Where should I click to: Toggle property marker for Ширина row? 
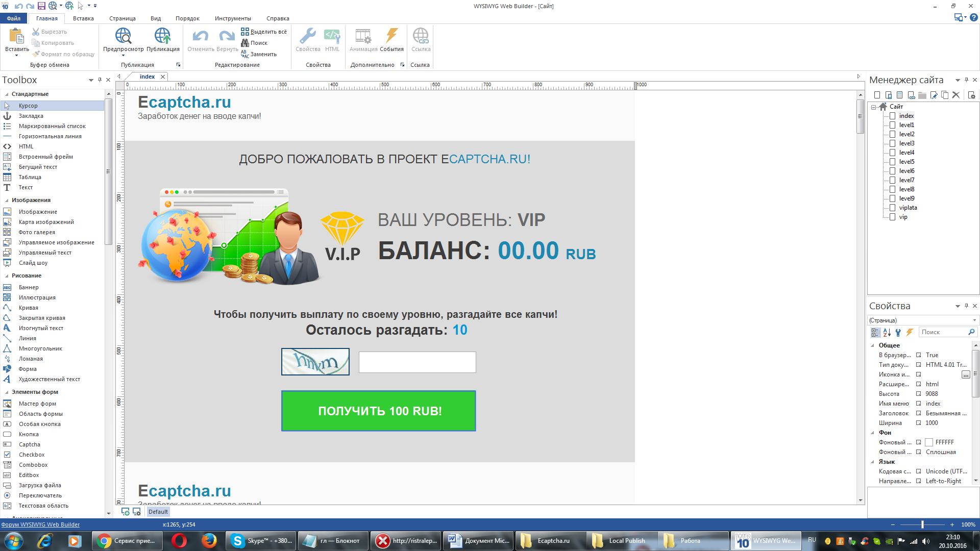[x=919, y=423]
